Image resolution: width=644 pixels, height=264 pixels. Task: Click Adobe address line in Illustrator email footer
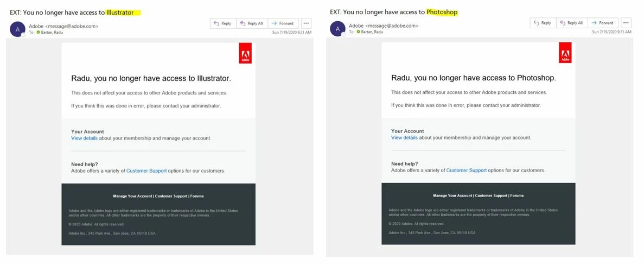click(112, 234)
